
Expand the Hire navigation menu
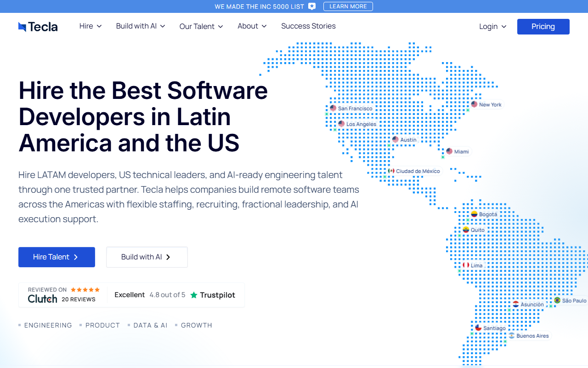coord(90,26)
